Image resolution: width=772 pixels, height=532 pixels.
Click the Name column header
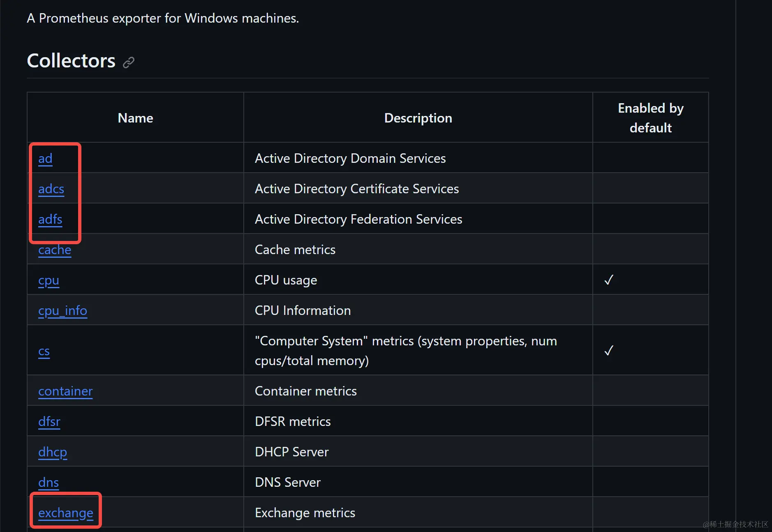[x=135, y=118]
